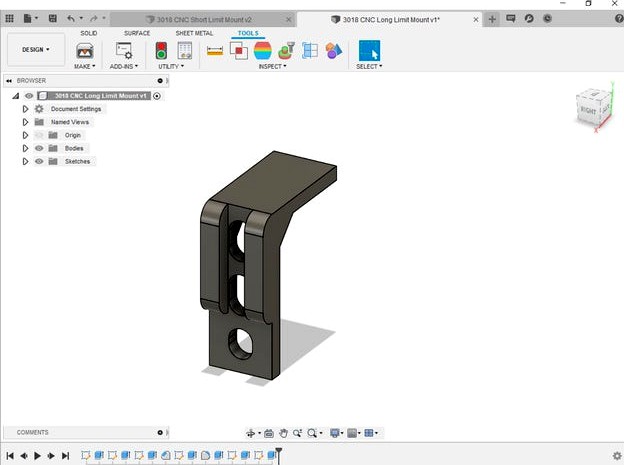The width and height of the screenshot is (624, 465).
Task: Expand the INSPECT dropdown
Action: tap(273, 66)
